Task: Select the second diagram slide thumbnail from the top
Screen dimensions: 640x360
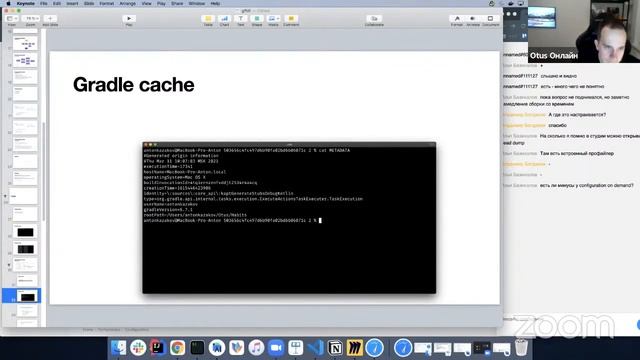Action: pos(25,60)
